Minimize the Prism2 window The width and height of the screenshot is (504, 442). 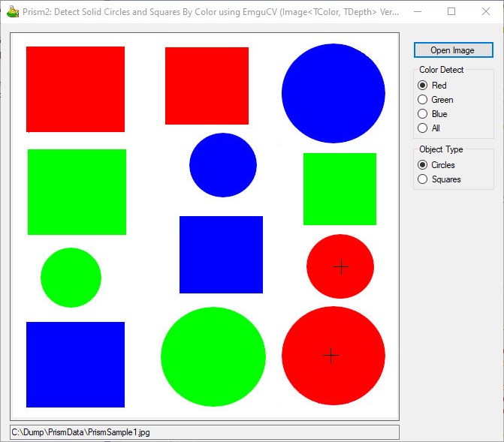click(418, 12)
